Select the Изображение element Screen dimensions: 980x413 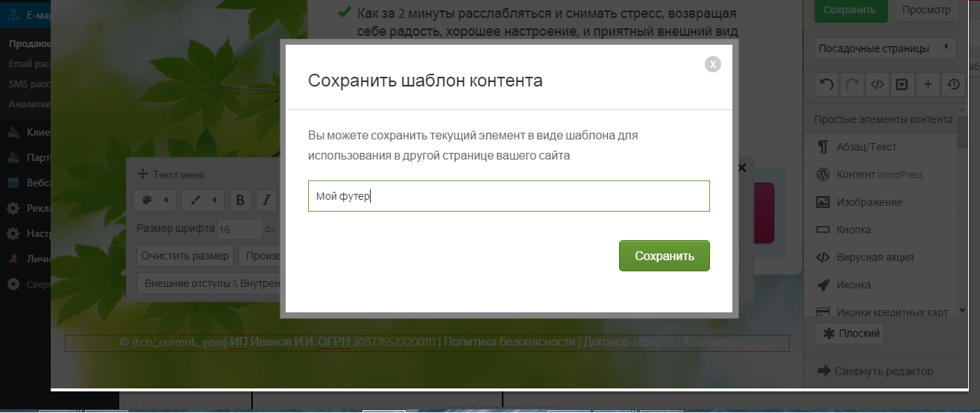click(x=880, y=202)
